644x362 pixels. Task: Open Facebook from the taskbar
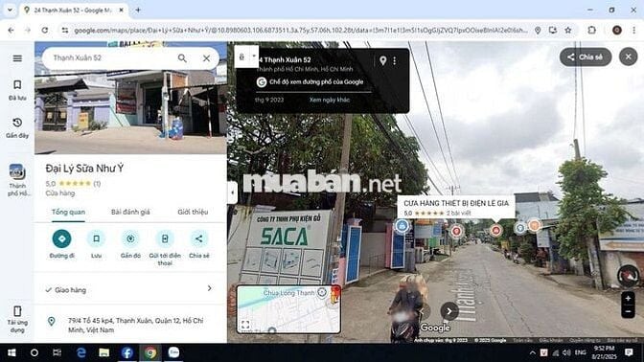[126, 352]
